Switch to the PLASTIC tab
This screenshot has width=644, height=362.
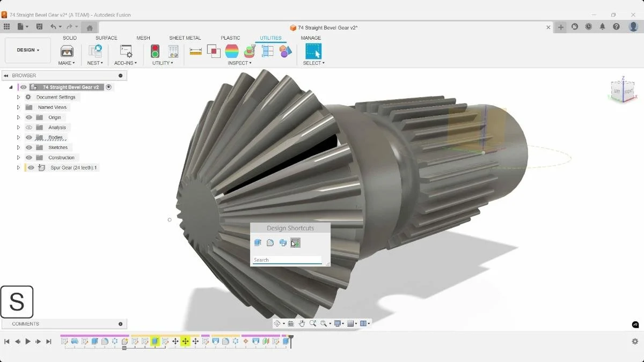(230, 38)
